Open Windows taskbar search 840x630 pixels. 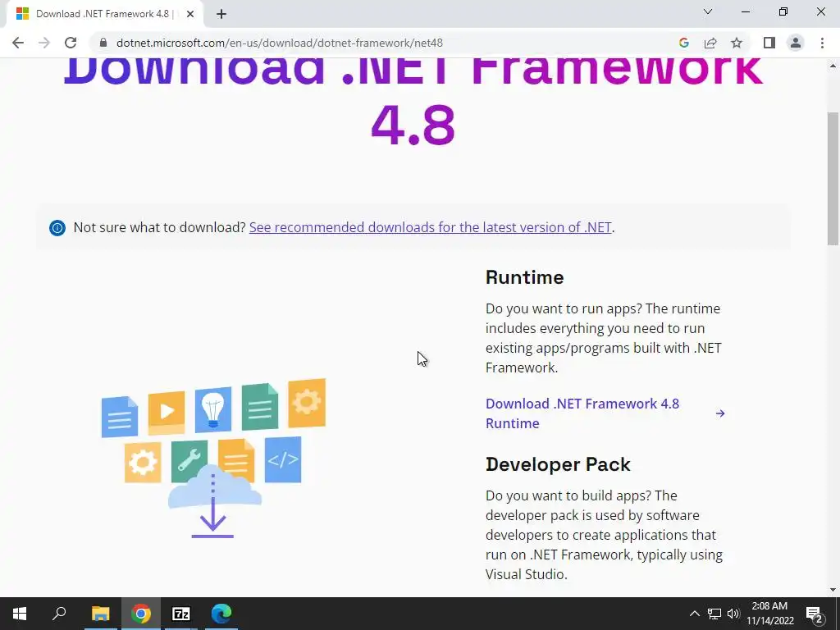pos(59,614)
